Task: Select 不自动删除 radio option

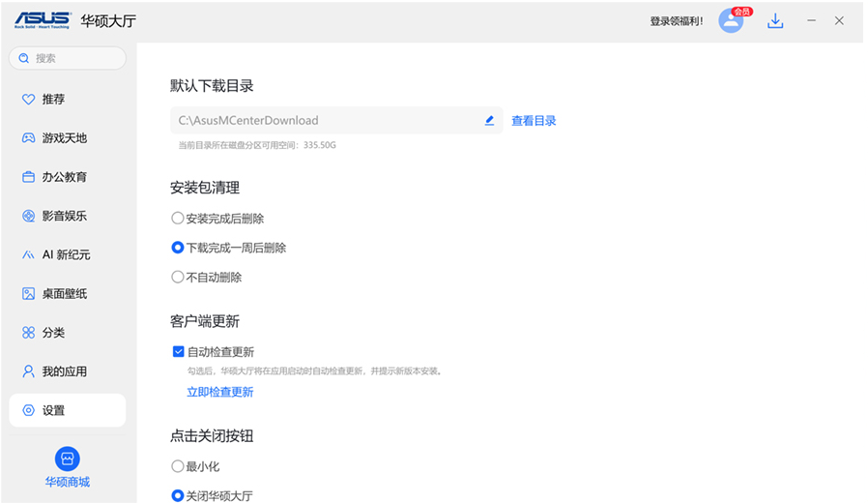Action: [x=177, y=277]
